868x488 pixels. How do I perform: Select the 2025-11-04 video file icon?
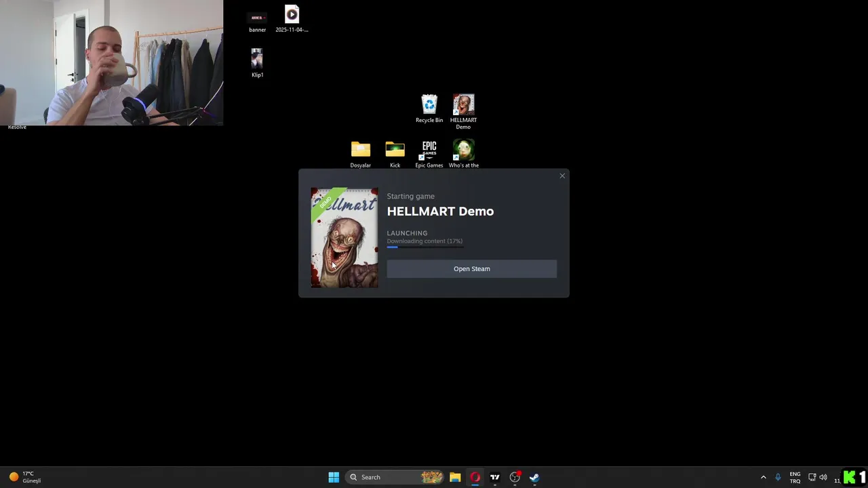click(292, 19)
